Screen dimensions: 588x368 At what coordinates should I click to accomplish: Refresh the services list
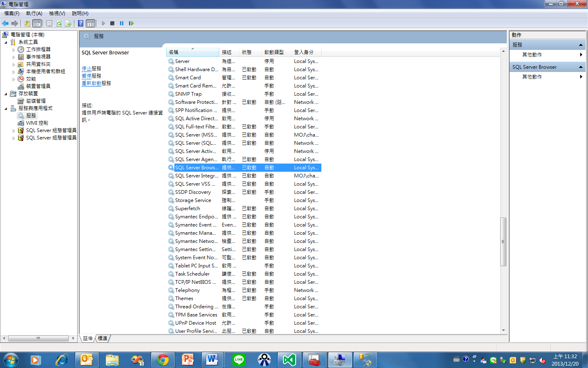(59, 23)
